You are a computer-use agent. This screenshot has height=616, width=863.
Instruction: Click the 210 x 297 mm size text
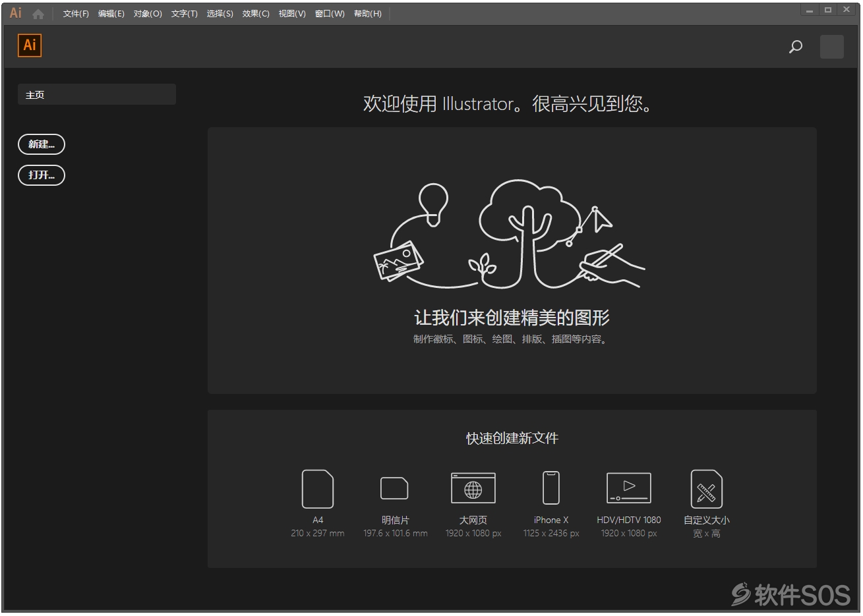pyautogui.click(x=318, y=534)
